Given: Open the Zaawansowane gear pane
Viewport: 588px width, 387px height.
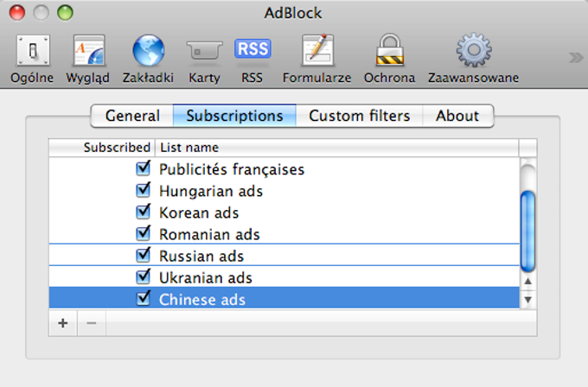Looking at the screenshot, I should click(474, 59).
